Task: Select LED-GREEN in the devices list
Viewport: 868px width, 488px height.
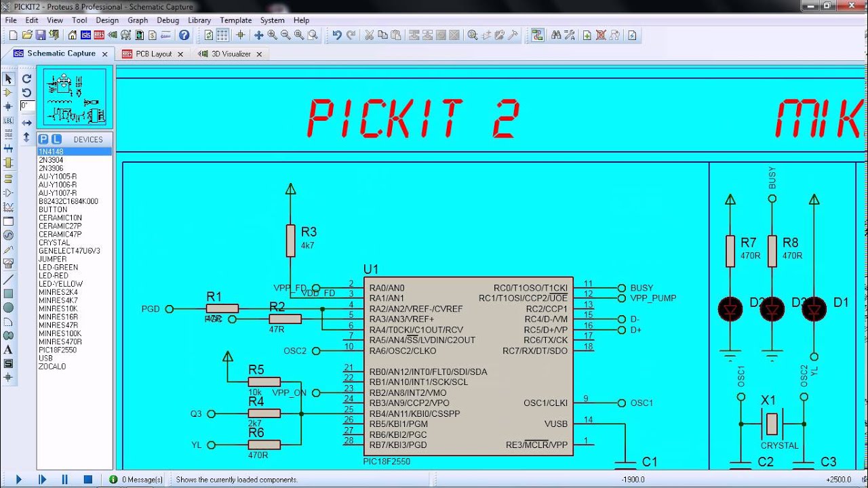Action: point(75,267)
